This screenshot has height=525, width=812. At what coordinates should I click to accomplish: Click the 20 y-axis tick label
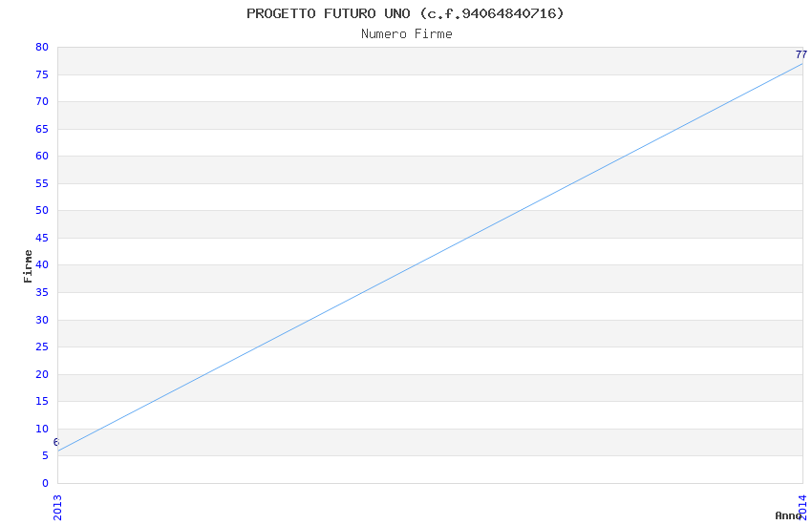coord(42,374)
